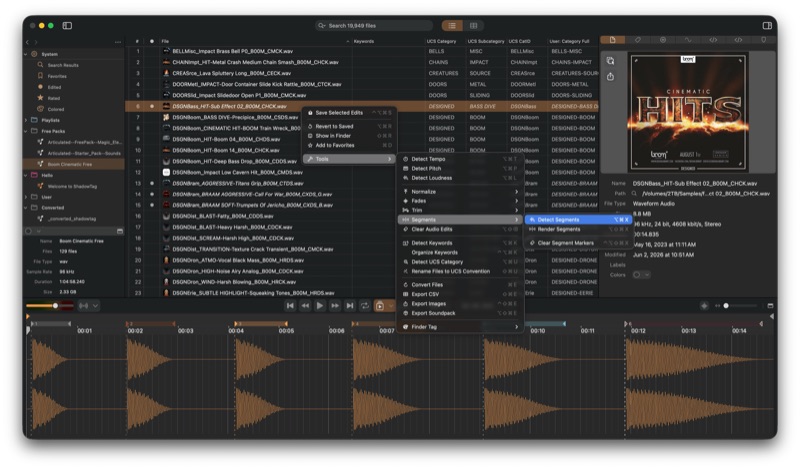800x469 pixels.
Task: Select Favorites bookmark in the sidebar
Action: 57,76
